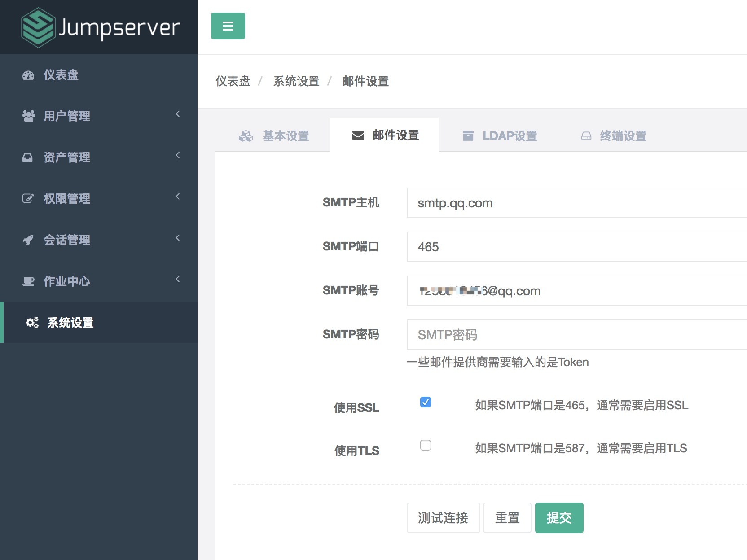Viewport: 747px width, 560px height.
Task: Click the SMTP端口 field label
Action: [x=351, y=247]
